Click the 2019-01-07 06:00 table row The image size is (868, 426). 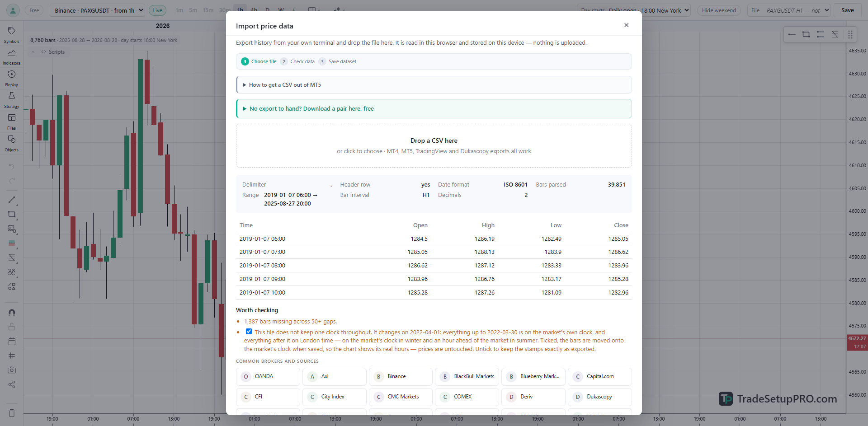[434, 239]
